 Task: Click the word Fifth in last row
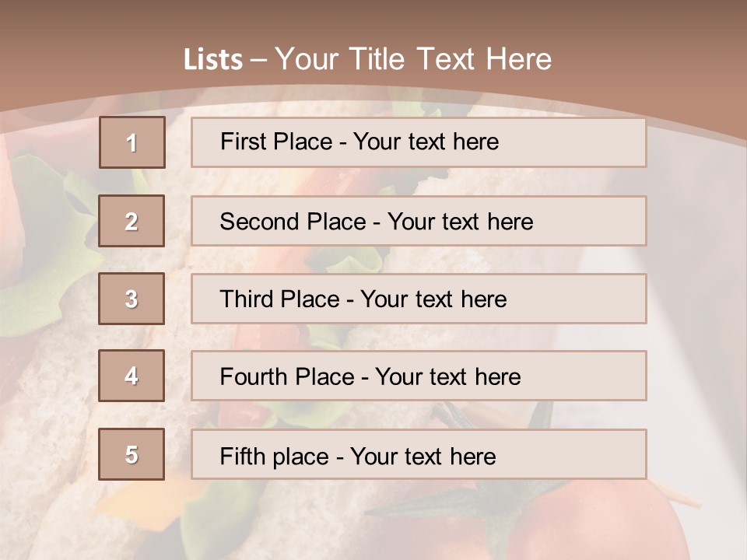[x=242, y=456]
